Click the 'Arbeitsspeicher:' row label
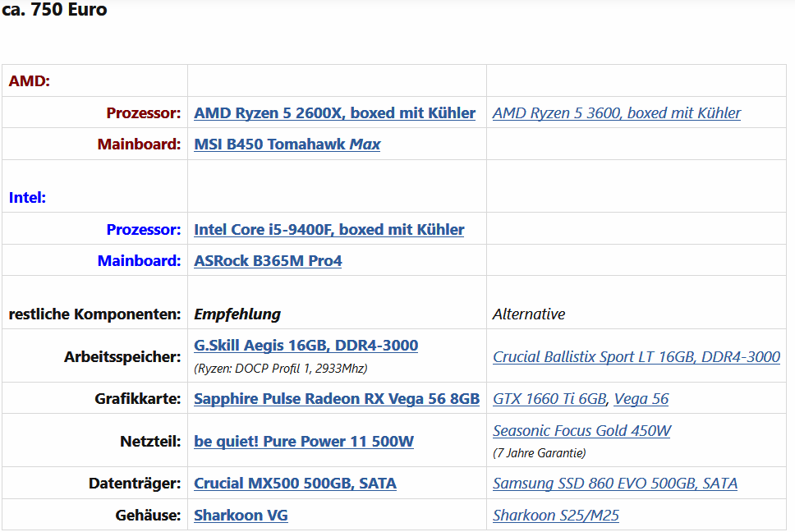 tap(122, 356)
